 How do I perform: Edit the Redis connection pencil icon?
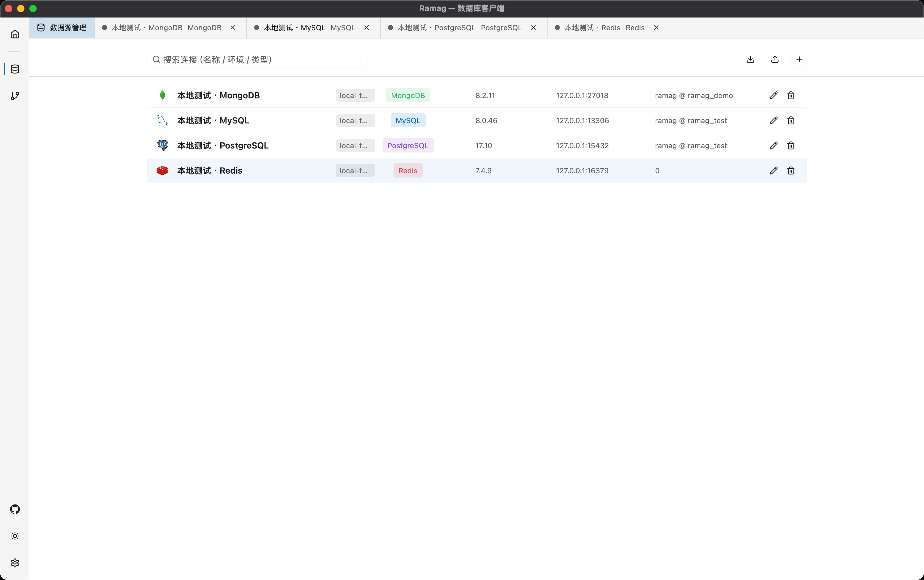(773, 171)
